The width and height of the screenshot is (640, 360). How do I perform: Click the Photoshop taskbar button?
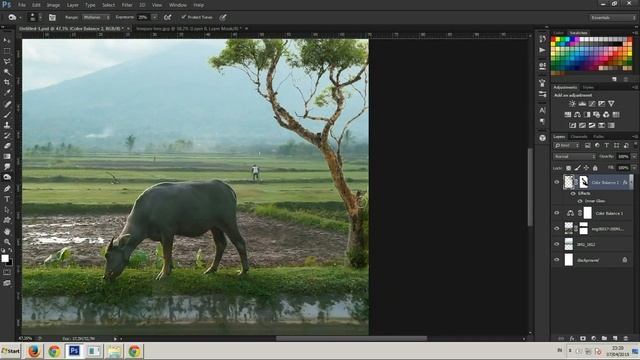coord(74,351)
